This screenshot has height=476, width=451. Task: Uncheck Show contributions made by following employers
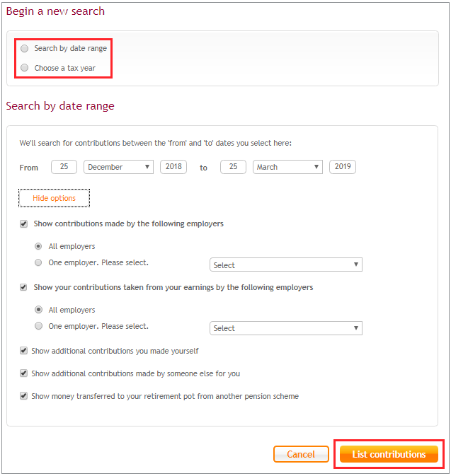coord(23,224)
